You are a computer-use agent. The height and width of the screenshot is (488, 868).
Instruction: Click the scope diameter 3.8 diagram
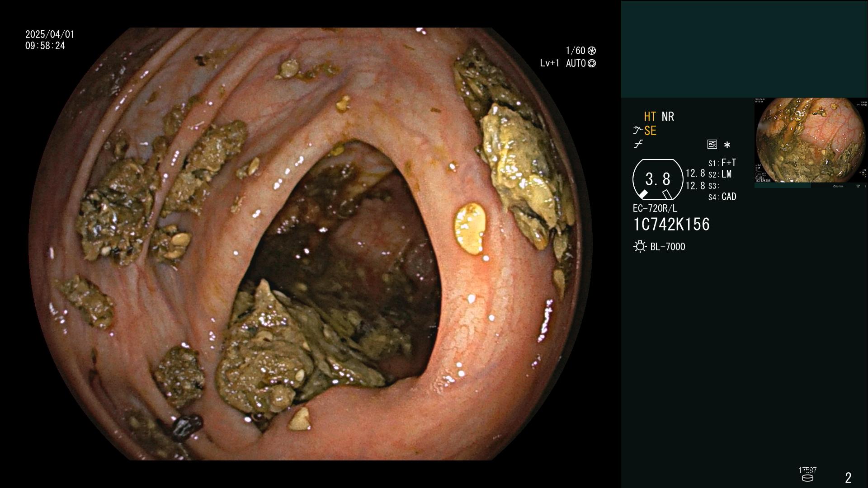coord(658,179)
